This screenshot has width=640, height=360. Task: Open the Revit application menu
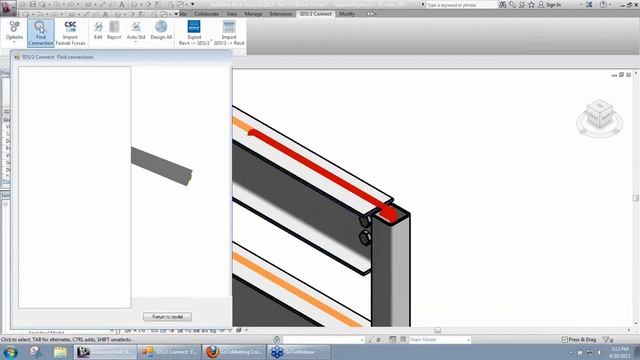(x=8, y=7)
